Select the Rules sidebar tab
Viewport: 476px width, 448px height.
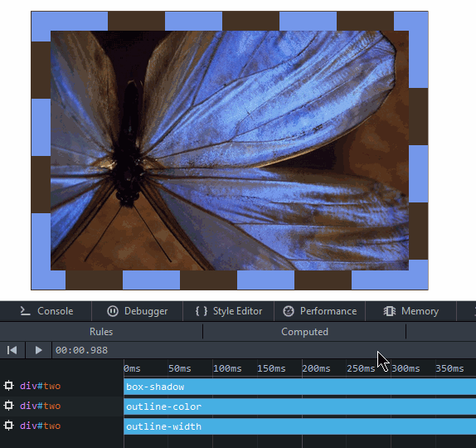(x=101, y=331)
